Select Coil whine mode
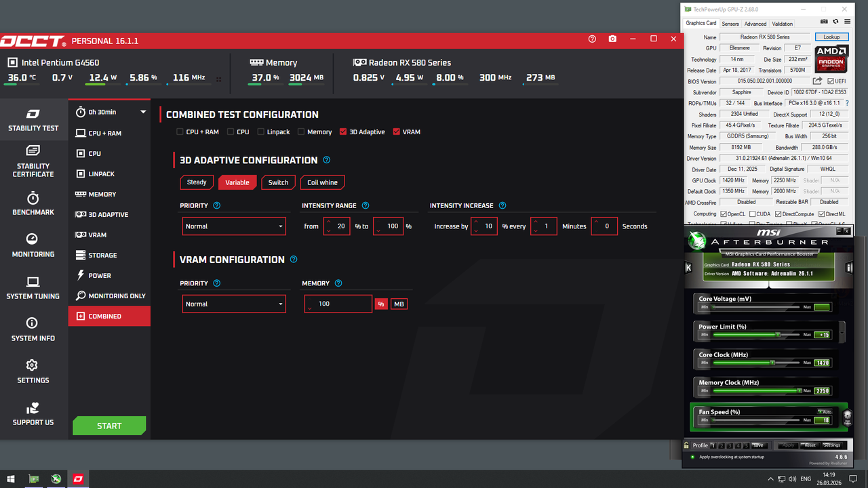This screenshot has height=488, width=868. [323, 182]
